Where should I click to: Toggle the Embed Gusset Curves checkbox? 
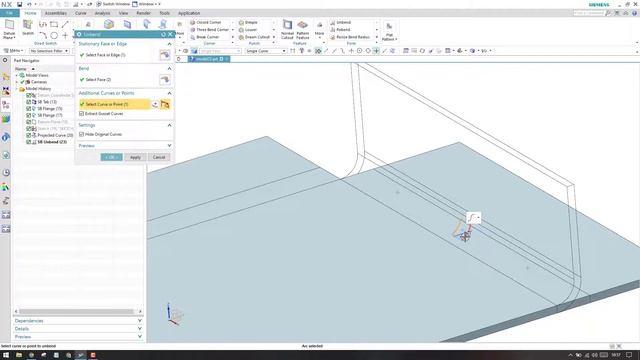tap(82, 114)
